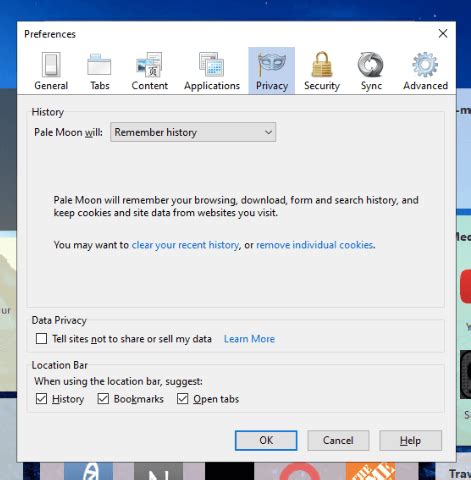
Task: Cancel the Preferences dialog
Action: (338, 440)
